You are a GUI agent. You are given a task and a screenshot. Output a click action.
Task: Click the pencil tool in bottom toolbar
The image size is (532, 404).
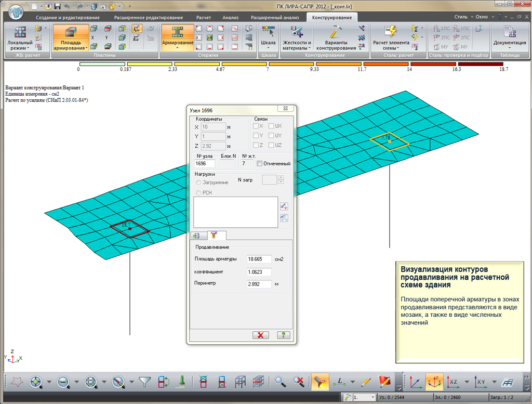(x=365, y=382)
